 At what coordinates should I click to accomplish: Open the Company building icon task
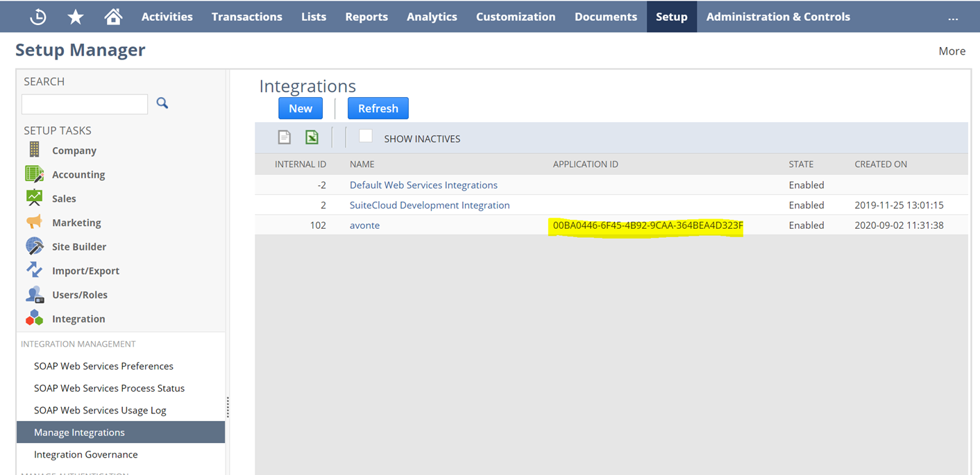pos(34,150)
